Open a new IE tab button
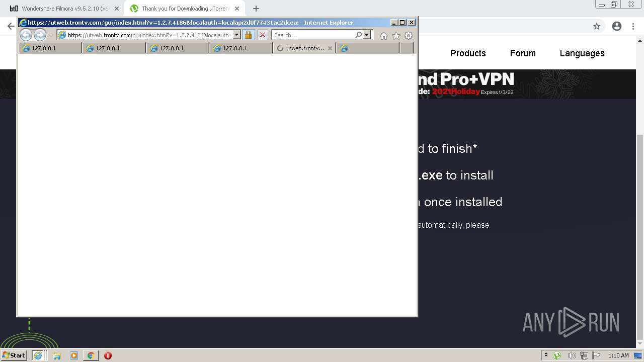 (406, 48)
